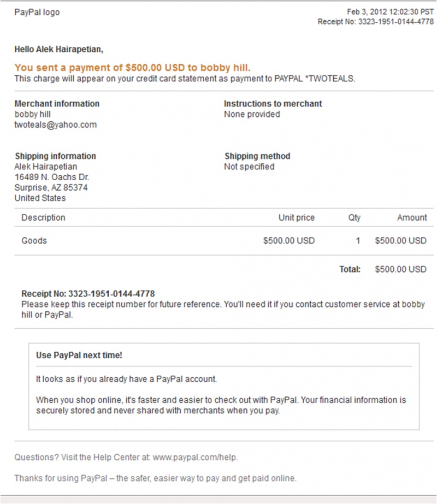Click the orange payment sent headline
This screenshot has height=504, width=437.
(132, 68)
